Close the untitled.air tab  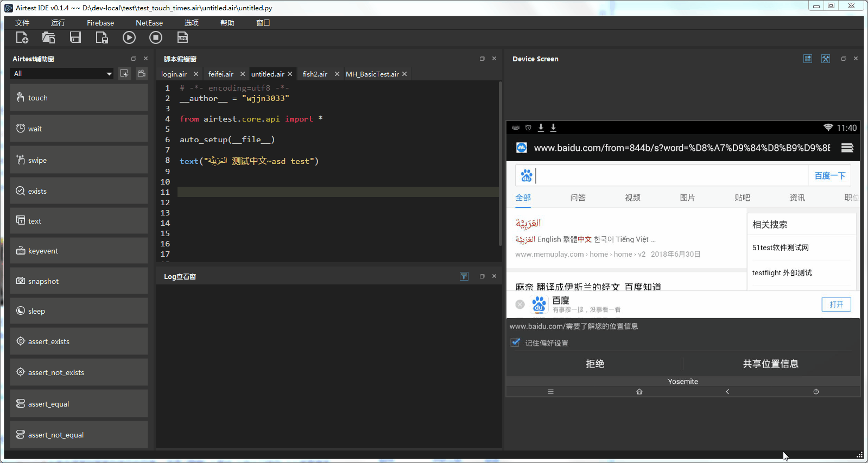point(290,74)
